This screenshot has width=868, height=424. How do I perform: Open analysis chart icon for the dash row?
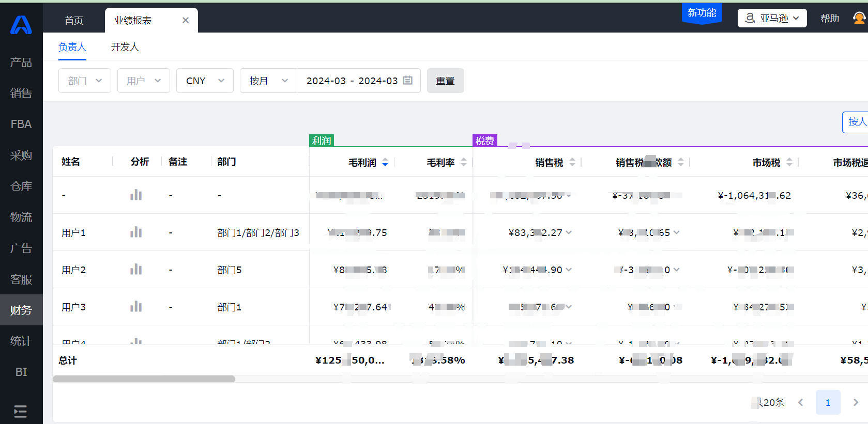(x=136, y=195)
